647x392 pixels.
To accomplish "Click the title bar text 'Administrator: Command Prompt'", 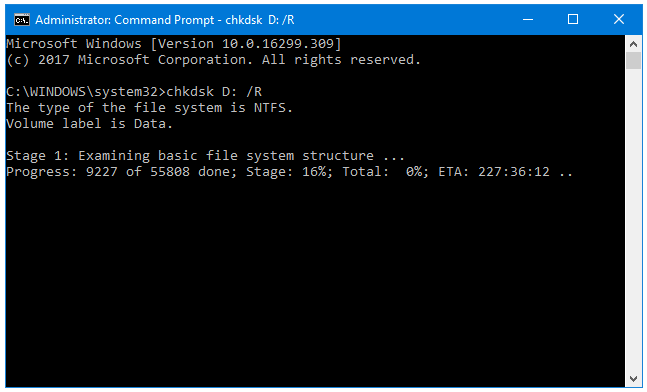I will point(124,20).
